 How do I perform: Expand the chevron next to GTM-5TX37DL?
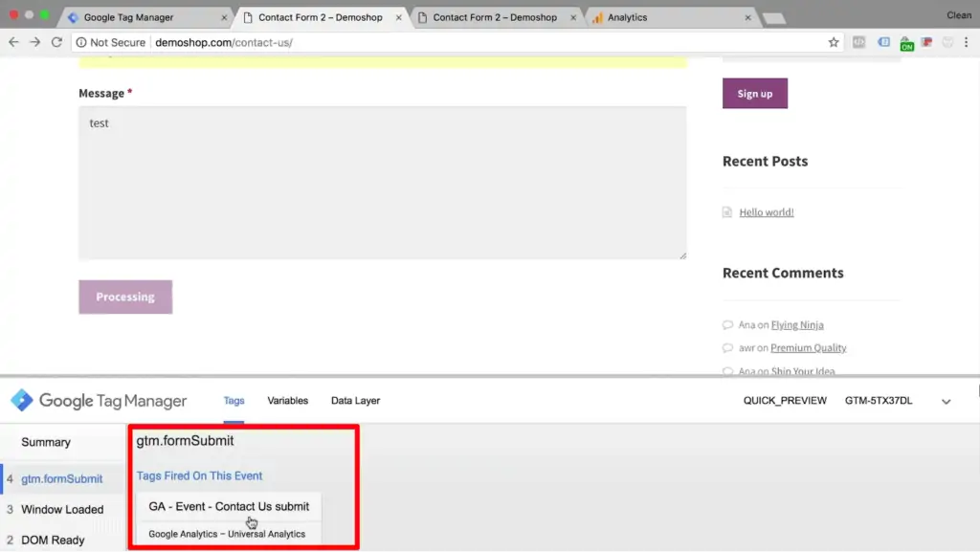pyautogui.click(x=947, y=401)
